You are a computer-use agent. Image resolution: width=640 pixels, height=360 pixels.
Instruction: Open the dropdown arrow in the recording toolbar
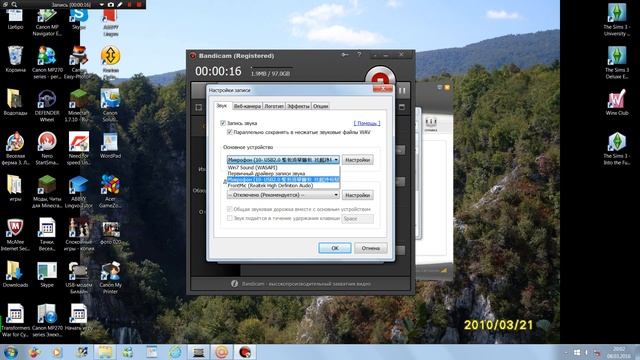102,4
